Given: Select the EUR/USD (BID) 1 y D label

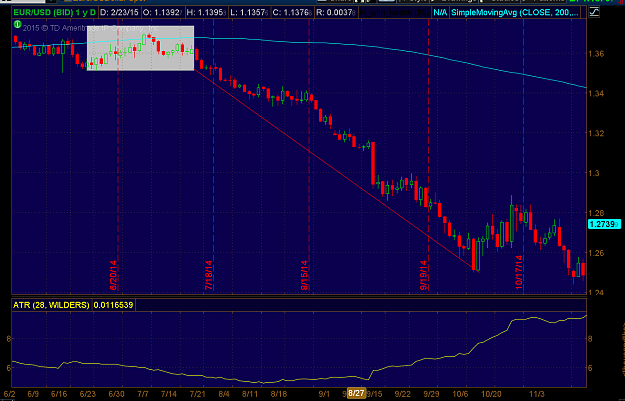Looking at the screenshot, I should point(55,12).
